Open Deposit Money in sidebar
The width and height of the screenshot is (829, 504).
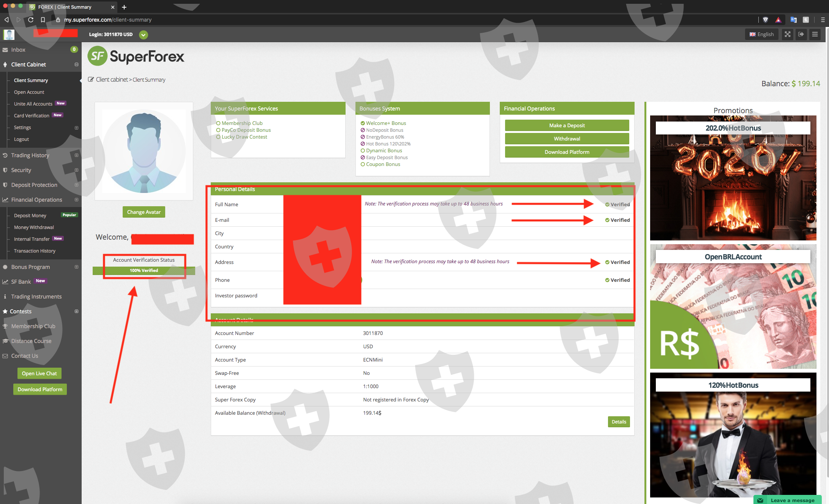point(30,215)
